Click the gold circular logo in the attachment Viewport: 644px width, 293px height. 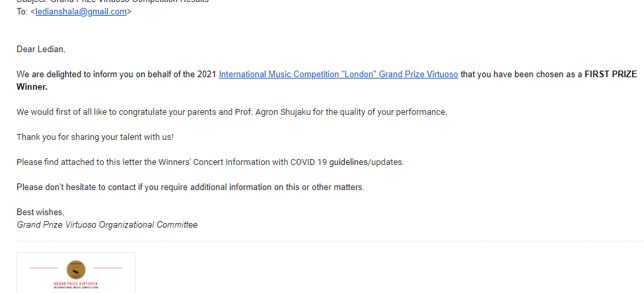click(76, 271)
